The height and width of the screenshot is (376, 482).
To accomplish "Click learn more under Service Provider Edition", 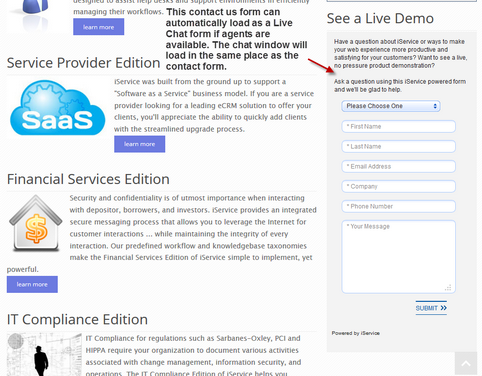I will point(140,144).
